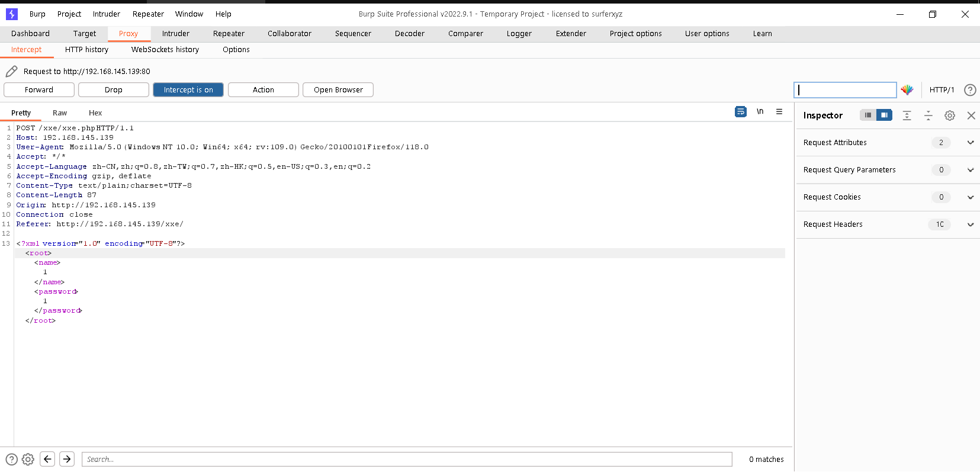Select the Pretty view tab
Image resolution: width=980 pixels, height=472 pixels.
click(21, 113)
